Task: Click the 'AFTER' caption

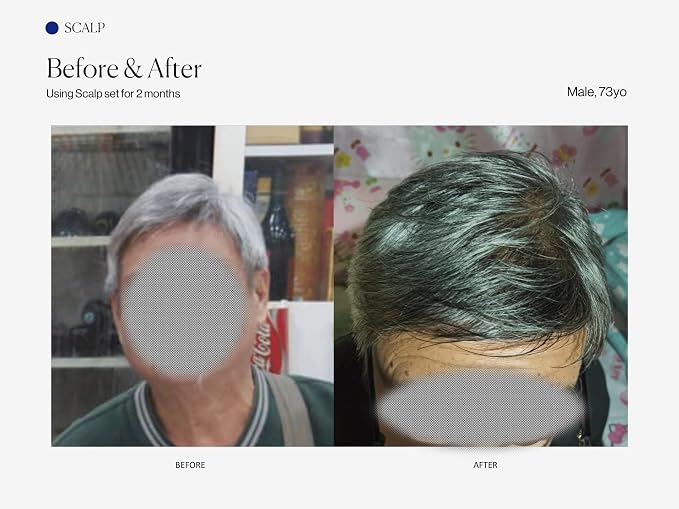Action: click(x=485, y=465)
